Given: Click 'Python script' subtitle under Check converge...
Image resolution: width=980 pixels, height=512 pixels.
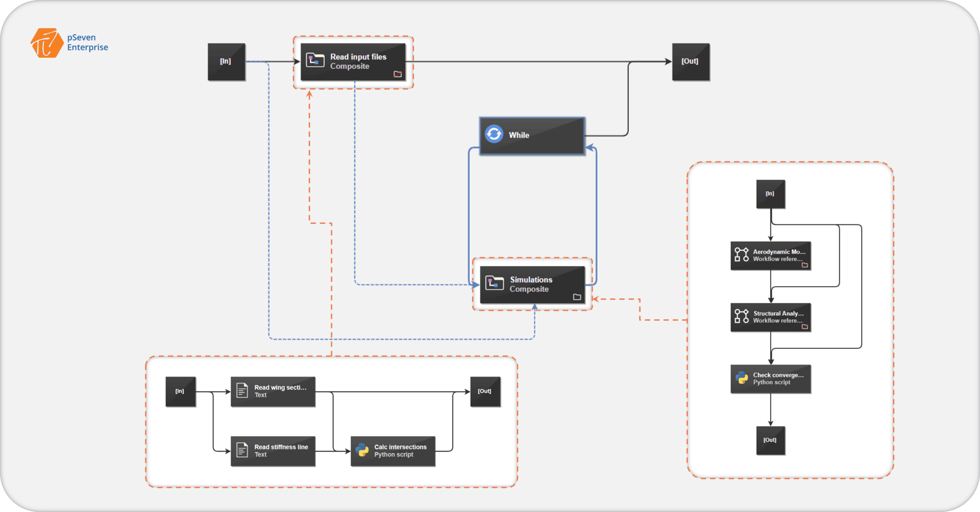Looking at the screenshot, I should pyautogui.click(x=771, y=382).
